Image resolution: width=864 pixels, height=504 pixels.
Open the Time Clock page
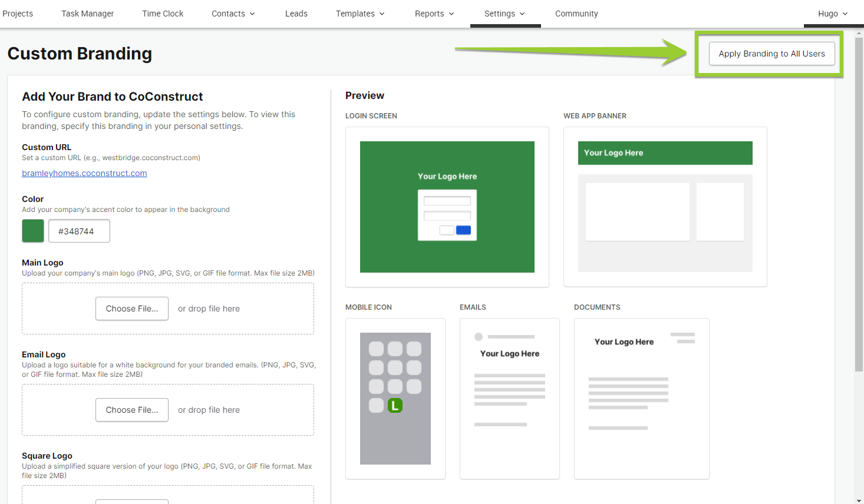point(163,14)
